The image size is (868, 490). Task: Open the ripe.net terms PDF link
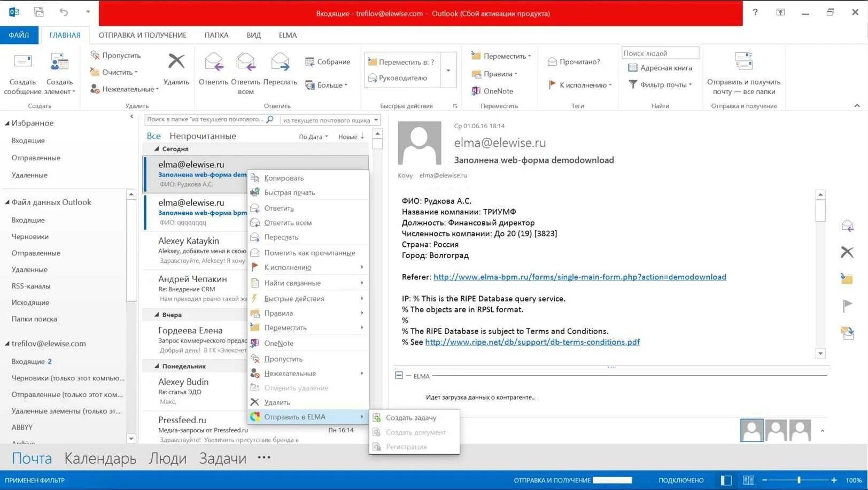532,342
